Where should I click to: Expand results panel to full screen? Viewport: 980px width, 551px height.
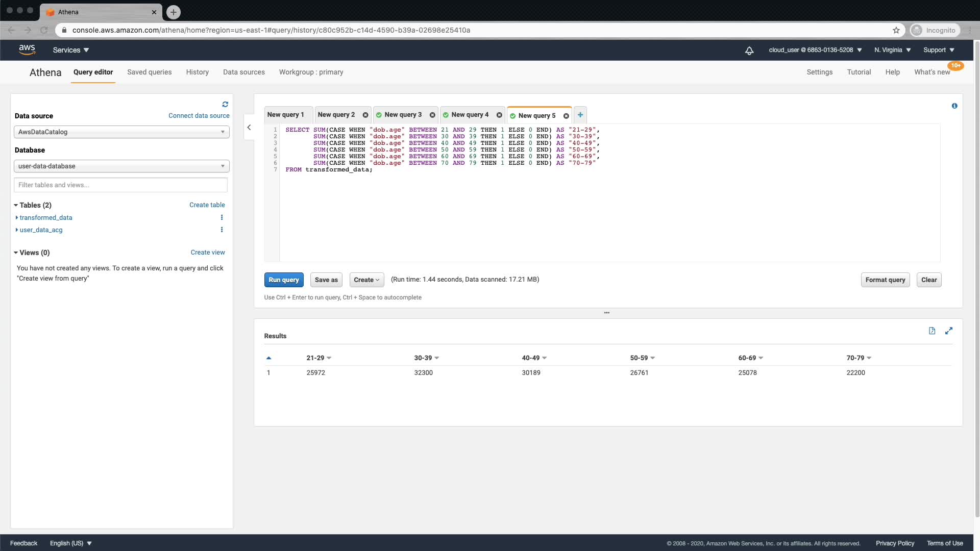click(x=948, y=331)
